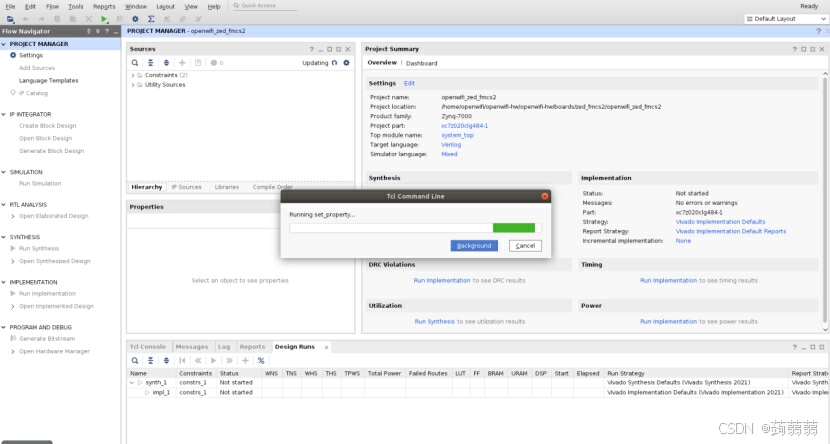The height and width of the screenshot is (444, 830).
Task: Open the File menu
Action: coord(10,6)
